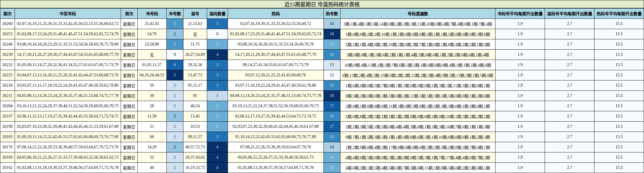Click the 15.5 value in row 26260
The image size is (644, 173).
619,24
